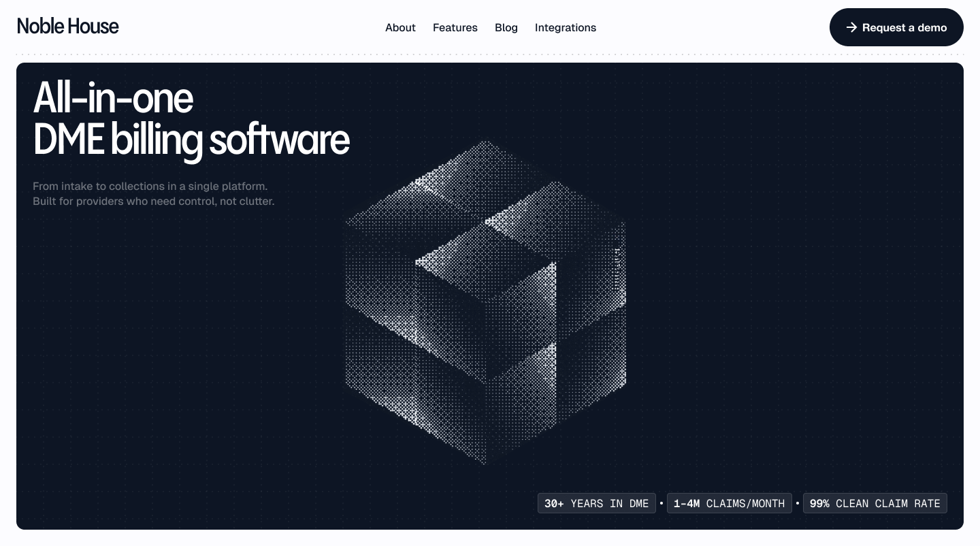Click the All-in-one DME billing software headline
Image resolution: width=980 pixels, height=546 pixels.
click(x=191, y=119)
